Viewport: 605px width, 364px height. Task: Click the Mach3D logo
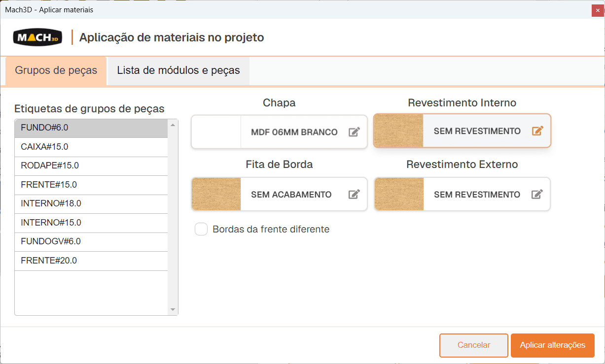(37, 37)
